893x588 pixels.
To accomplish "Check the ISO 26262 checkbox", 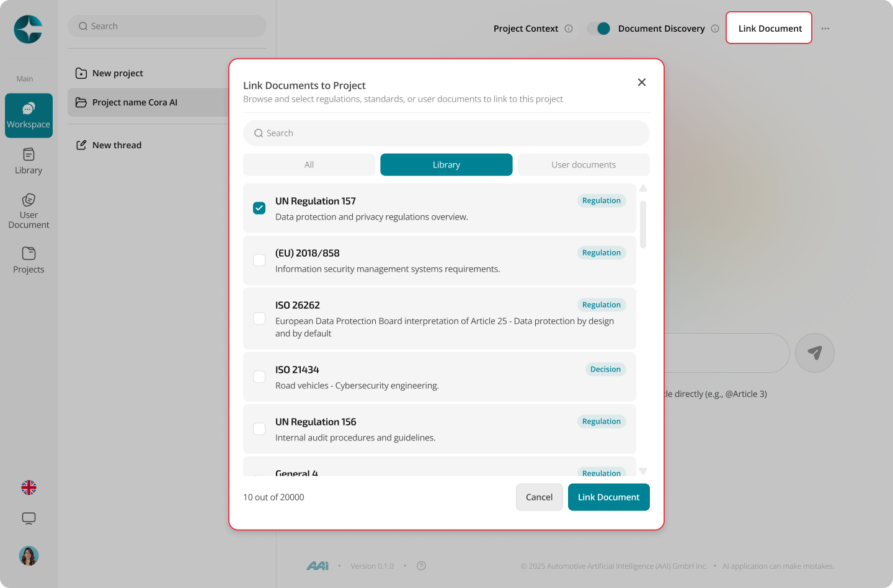I will point(259,319).
